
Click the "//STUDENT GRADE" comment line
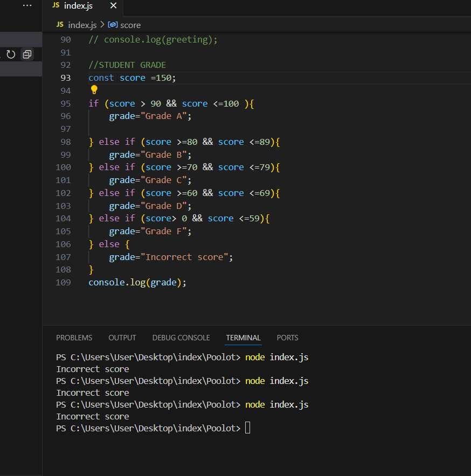click(127, 65)
